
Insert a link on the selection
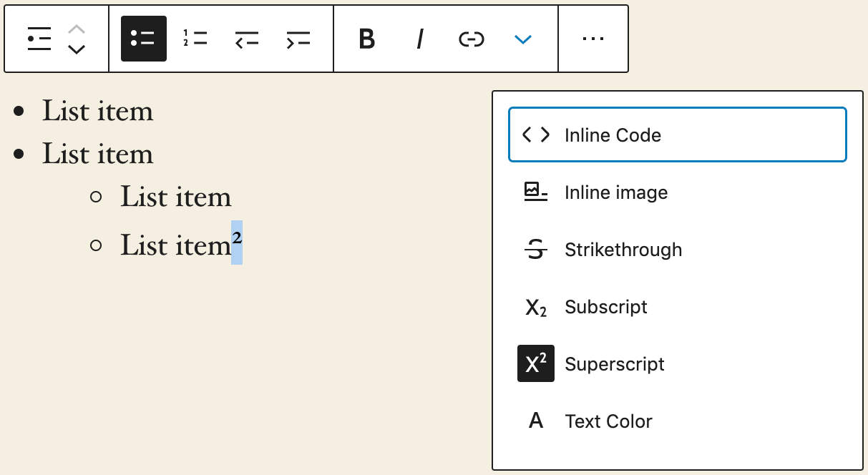(x=471, y=39)
